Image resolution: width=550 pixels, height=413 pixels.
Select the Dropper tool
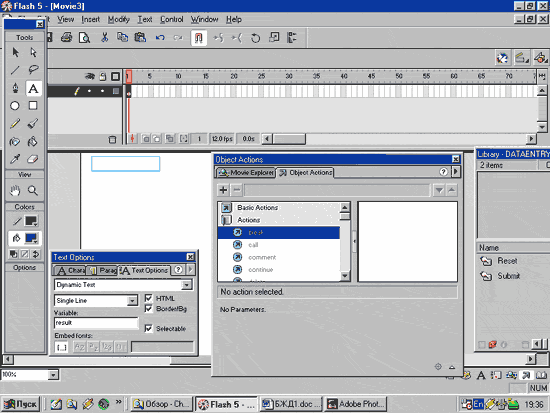tap(15, 159)
